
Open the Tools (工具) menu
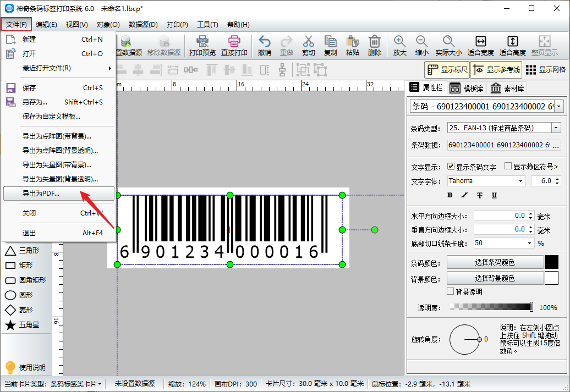[207, 24]
